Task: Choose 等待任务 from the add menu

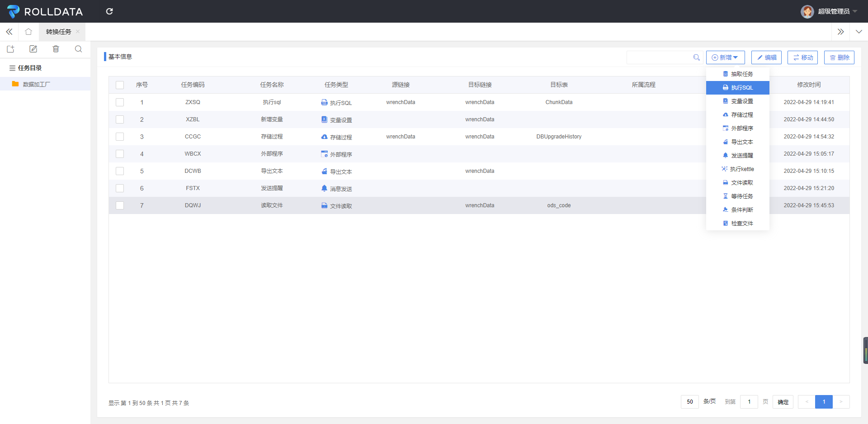Action: click(738, 196)
